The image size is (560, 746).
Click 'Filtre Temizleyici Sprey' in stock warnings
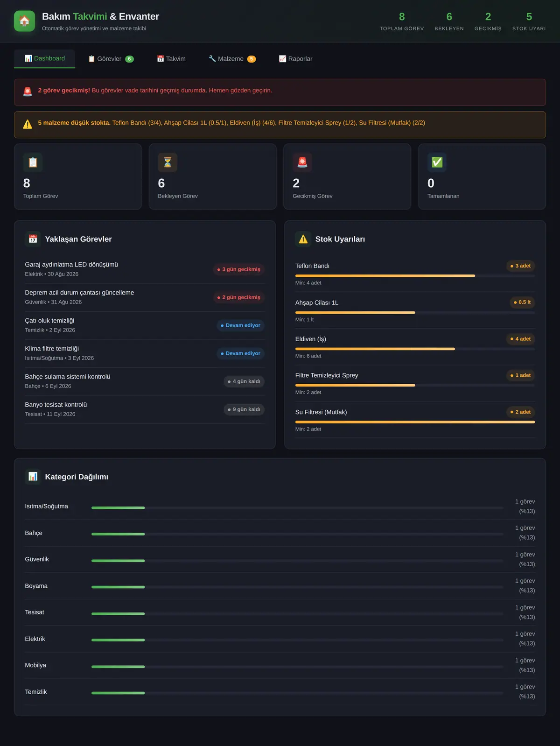[327, 375]
